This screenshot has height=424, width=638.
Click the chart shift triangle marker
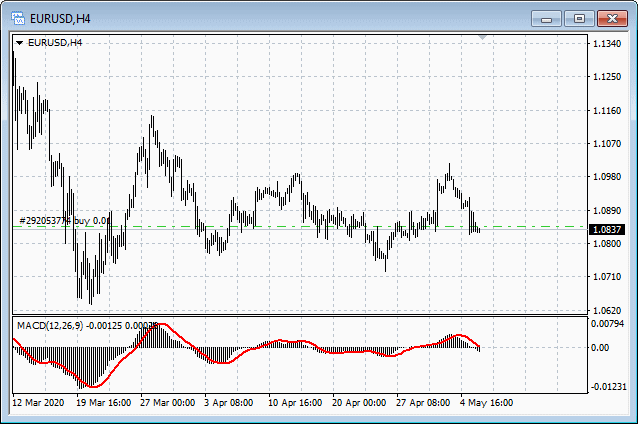click(483, 37)
